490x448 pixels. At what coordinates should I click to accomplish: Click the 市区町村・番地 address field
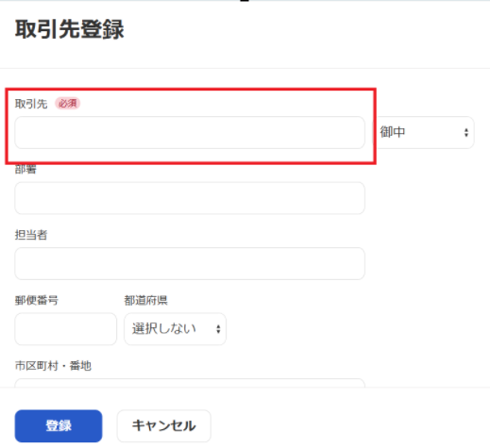(190, 383)
